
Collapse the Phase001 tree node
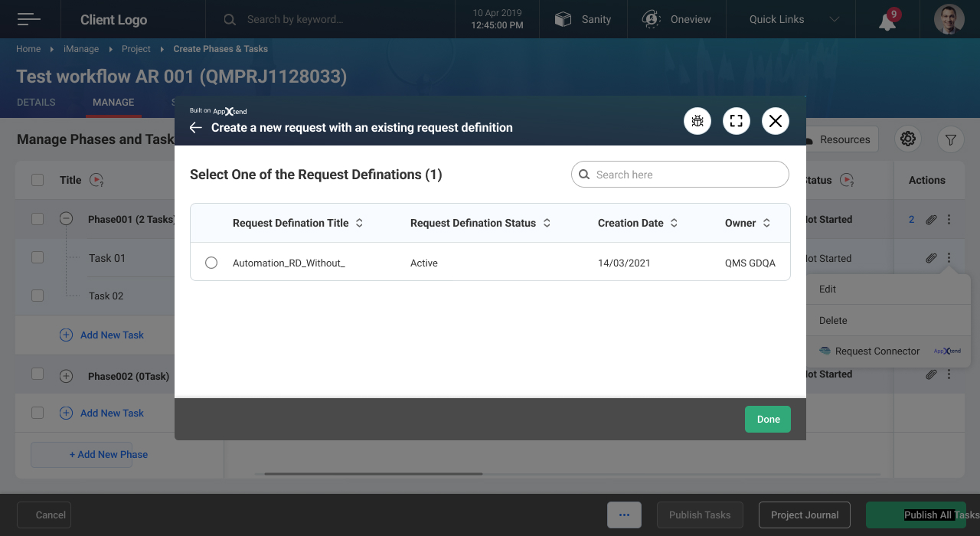click(66, 219)
